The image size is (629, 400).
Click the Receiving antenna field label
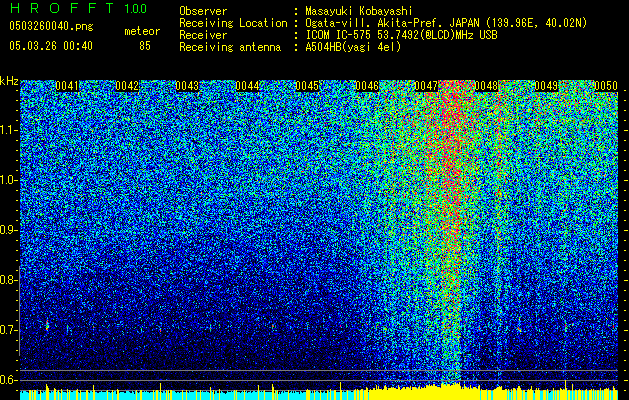tap(230, 47)
